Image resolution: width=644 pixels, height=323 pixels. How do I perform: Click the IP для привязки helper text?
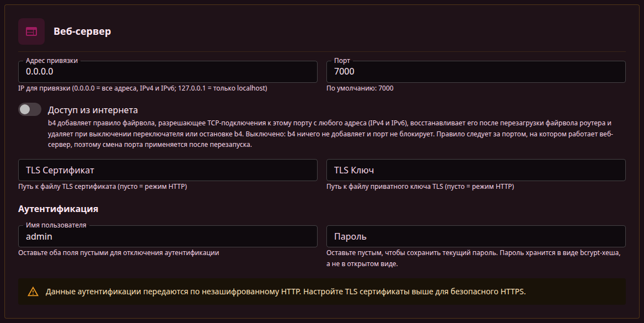[x=142, y=88]
